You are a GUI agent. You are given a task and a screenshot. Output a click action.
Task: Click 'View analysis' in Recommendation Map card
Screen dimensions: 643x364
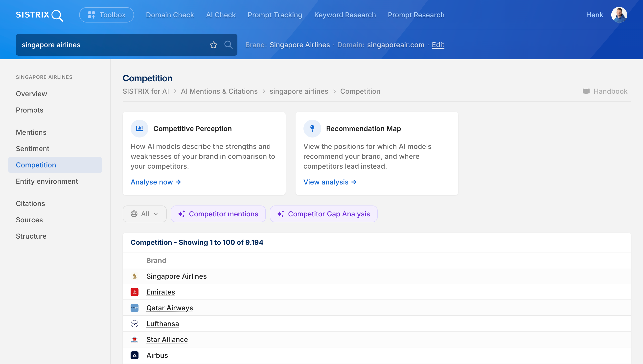330,182
